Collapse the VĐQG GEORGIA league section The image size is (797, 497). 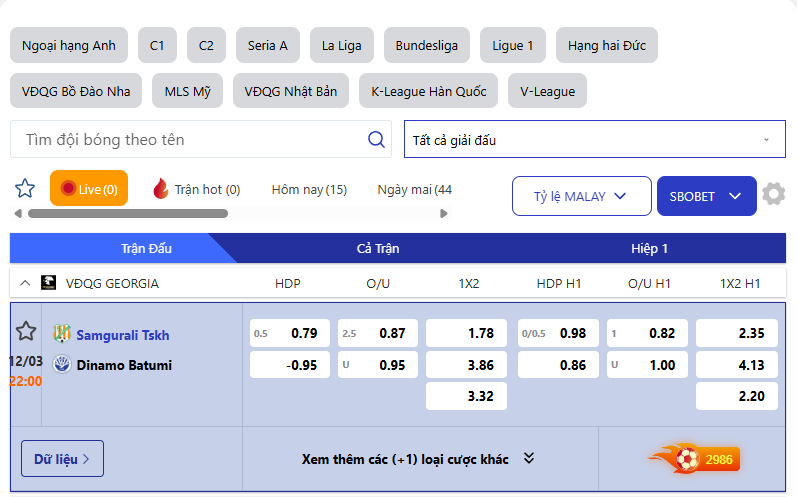(x=25, y=283)
